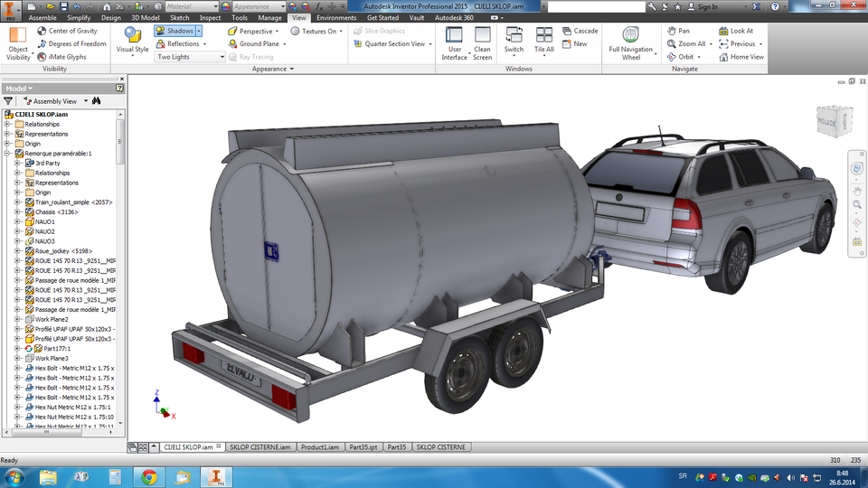Image resolution: width=868 pixels, height=488 pixels.
Task: Activate the Look At tool
Action: (x=723, y=31)
